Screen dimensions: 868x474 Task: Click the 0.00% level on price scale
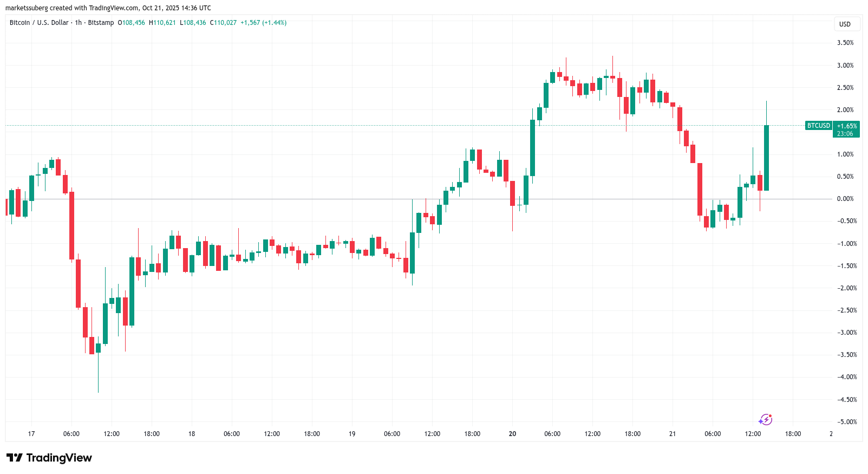(x=845, y=199)
